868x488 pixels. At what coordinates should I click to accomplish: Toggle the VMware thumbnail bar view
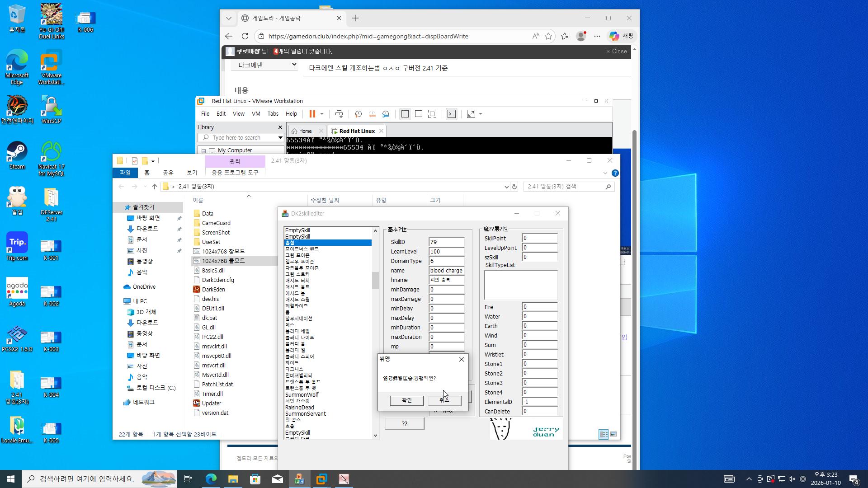pos(419,114)
